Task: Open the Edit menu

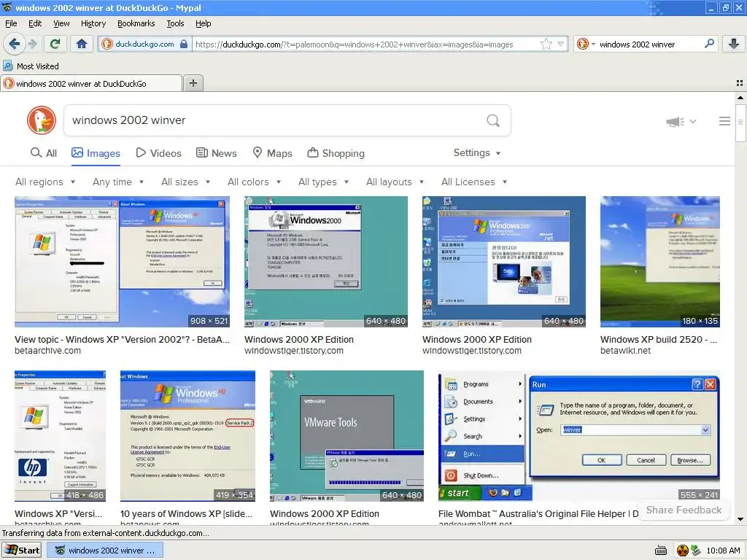Action: [35, 23]
